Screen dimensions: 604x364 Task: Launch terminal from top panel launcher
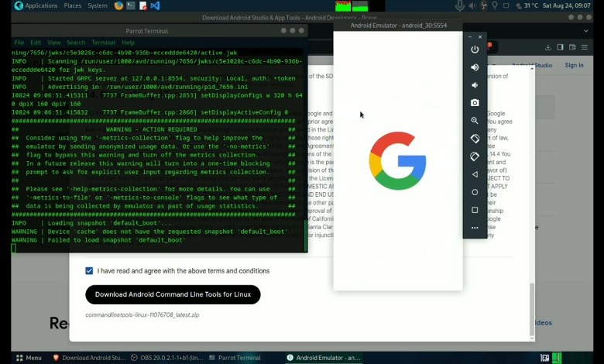click(131, 5)
